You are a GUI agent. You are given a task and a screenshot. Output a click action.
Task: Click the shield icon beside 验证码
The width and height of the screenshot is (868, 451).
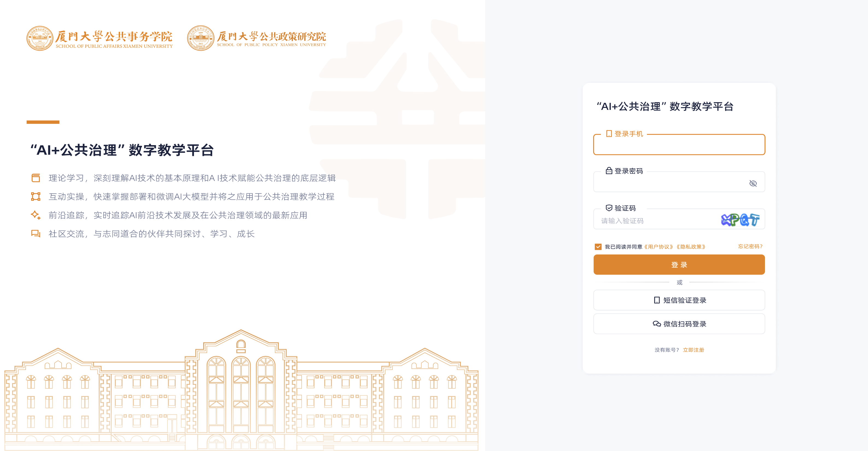(608, 208)
